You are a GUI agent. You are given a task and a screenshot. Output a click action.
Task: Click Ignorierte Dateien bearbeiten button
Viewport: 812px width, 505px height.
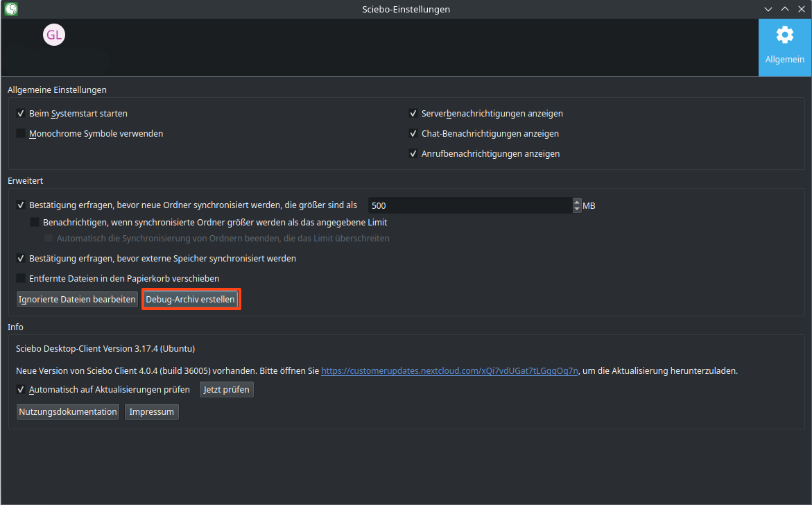(x=77, y=300)
